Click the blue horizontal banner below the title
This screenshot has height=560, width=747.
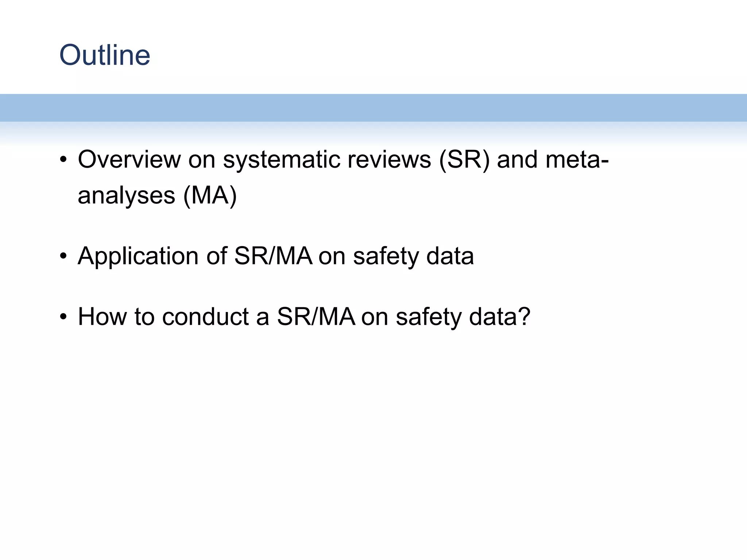(x=373, y=108)
